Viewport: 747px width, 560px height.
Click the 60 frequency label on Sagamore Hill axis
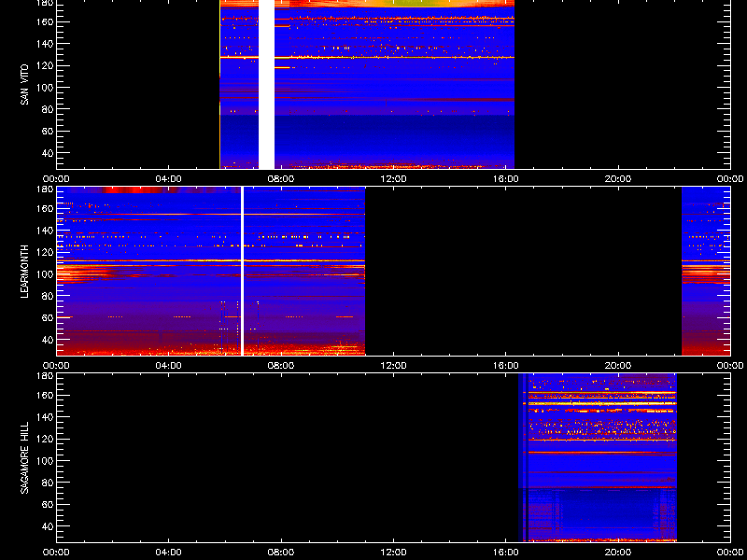48,504
